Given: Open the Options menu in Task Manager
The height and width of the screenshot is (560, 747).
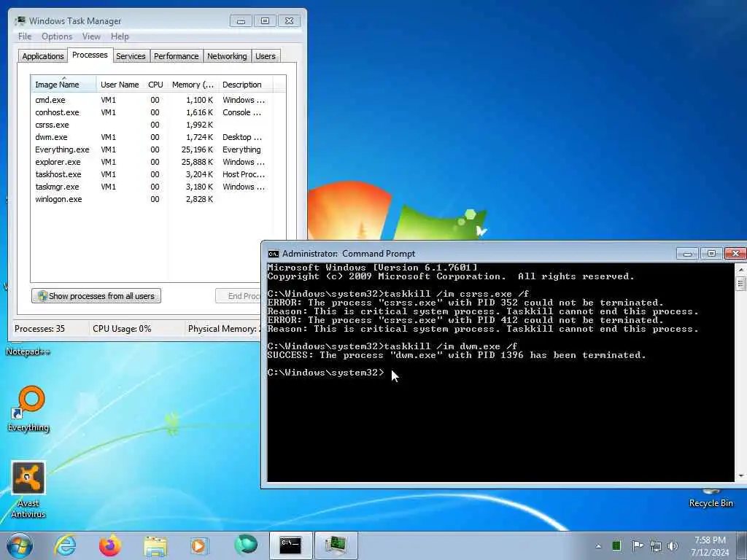Looking at the screenshot, I should (x=57, y=36).
